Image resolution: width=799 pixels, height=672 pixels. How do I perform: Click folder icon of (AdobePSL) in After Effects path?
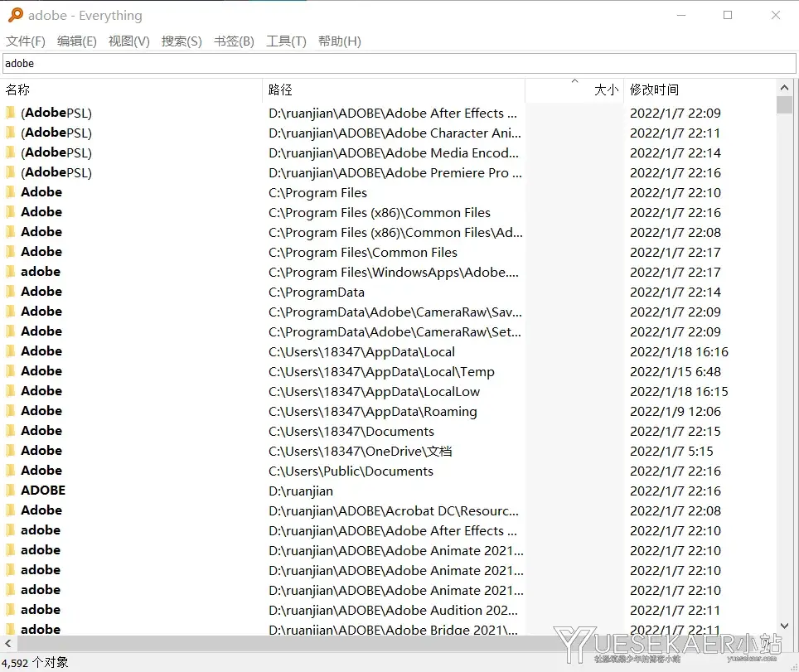[10, 113]
